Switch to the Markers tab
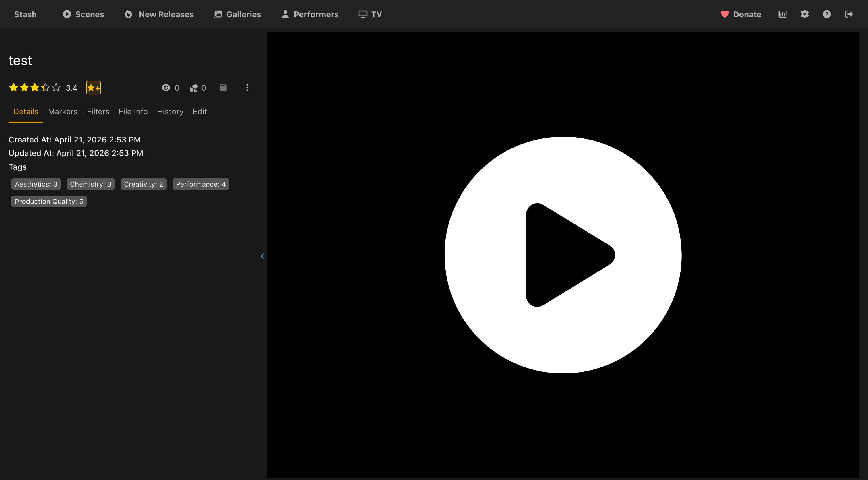The image size is (868, 480). coord(63,112)
